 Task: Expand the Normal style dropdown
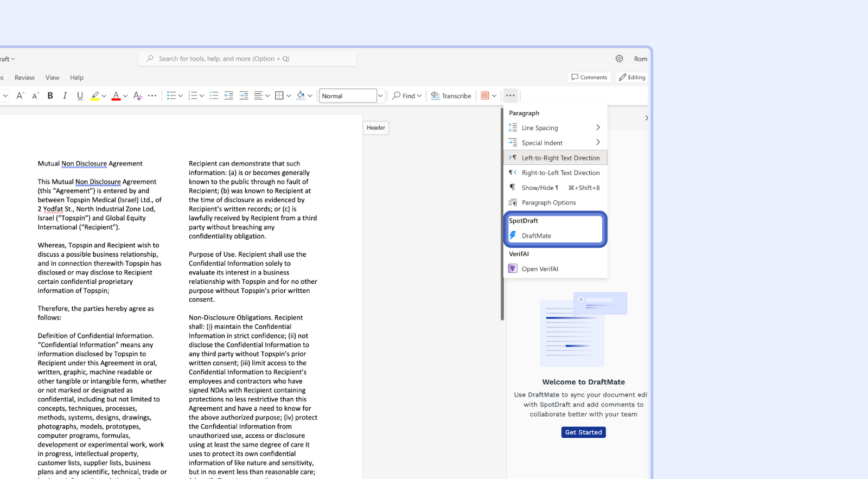(380, 96)
